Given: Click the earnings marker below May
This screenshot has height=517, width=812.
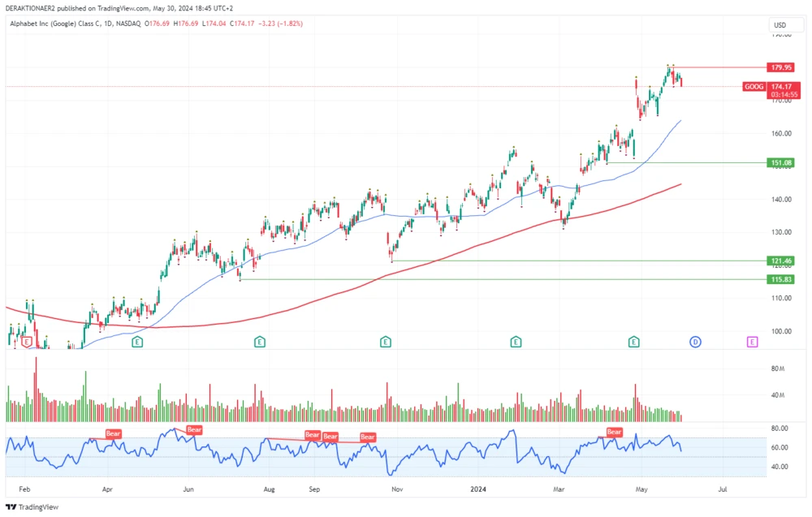Looking at the screenshot, I should coord(633,342).
